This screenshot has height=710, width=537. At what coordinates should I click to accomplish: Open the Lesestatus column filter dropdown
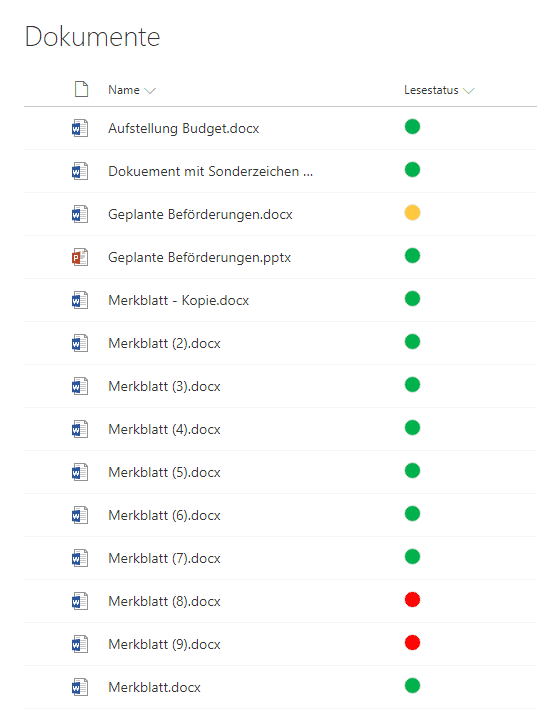coord(469,91)
